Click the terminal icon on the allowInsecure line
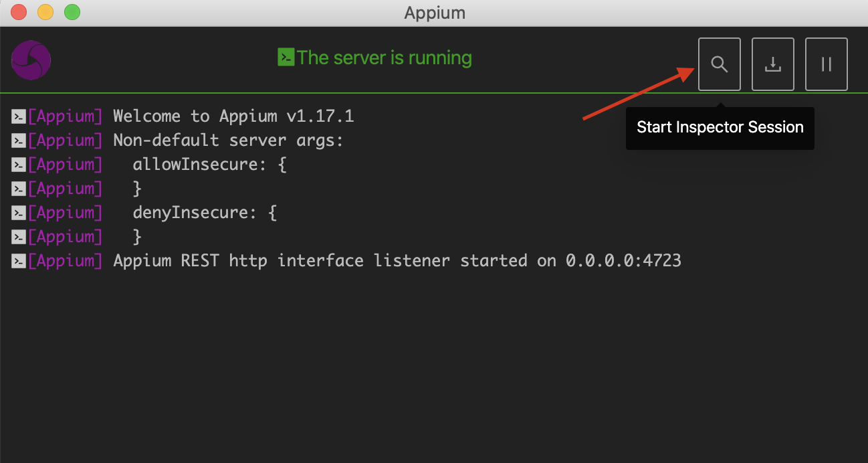Viewport: 868px width, 463px height. [x=19, y=165]
